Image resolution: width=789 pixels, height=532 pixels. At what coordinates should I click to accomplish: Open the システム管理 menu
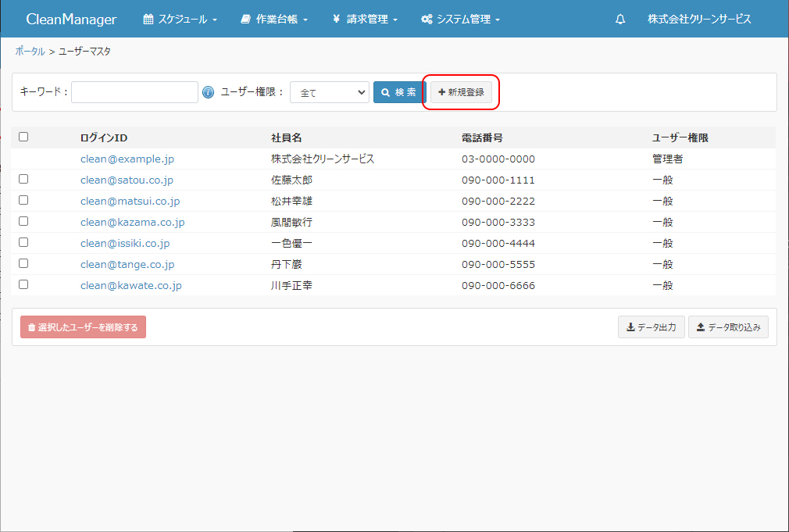(460, 20)
